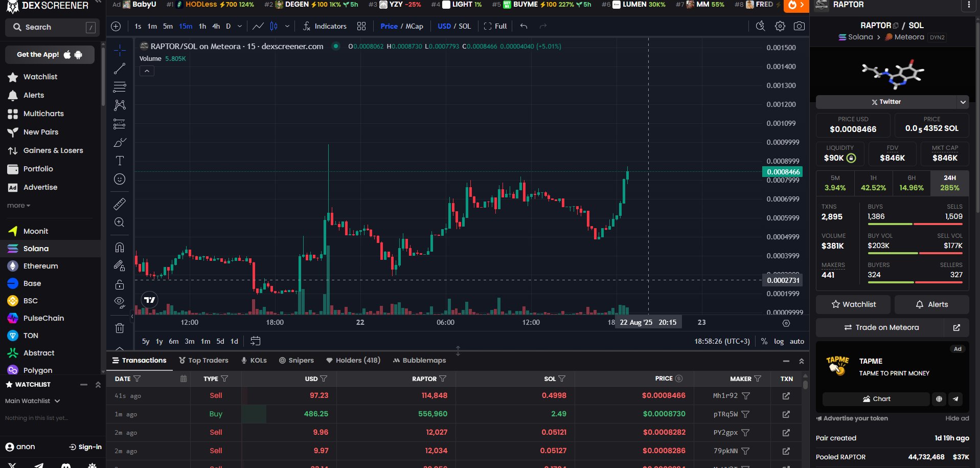Open the chart layout grid selector
980x468 pixels.
361,26
